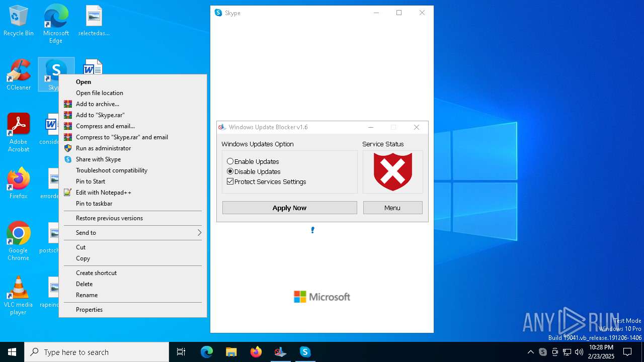
Task: Choose Rename from the context menu
Action: pos(133,295)
